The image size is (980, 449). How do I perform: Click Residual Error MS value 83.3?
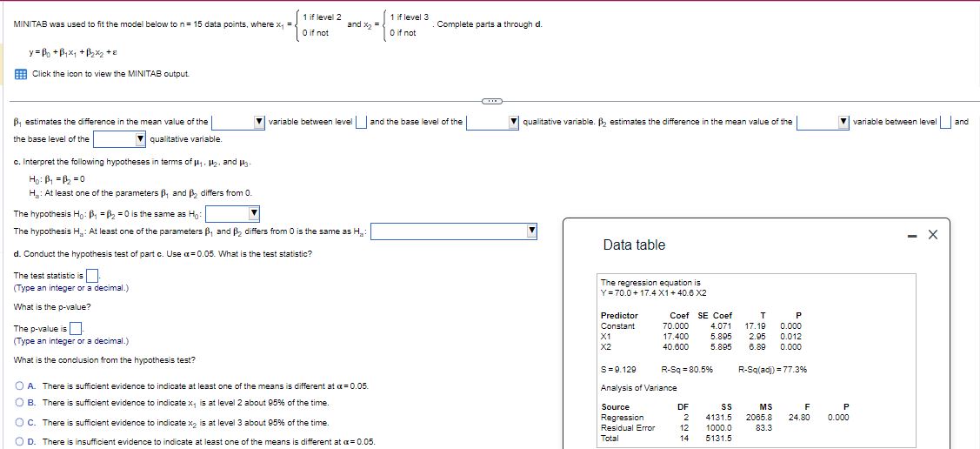coord(763,428)
